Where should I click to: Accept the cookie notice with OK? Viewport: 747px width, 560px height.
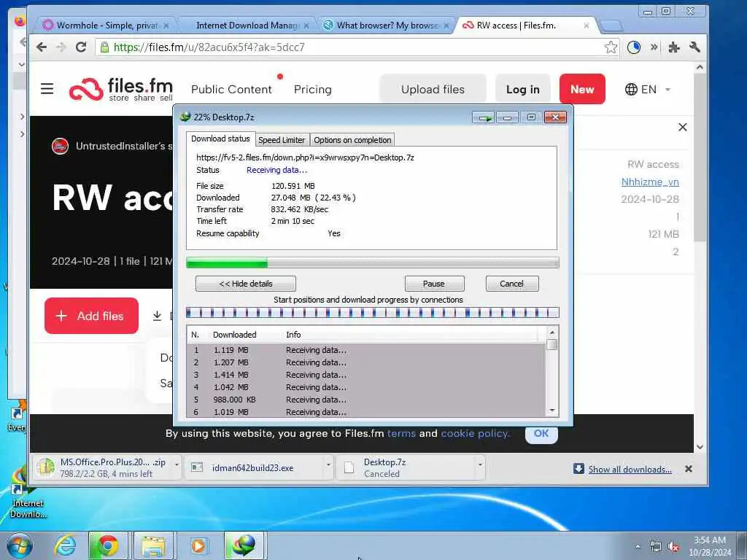[541, 433]
